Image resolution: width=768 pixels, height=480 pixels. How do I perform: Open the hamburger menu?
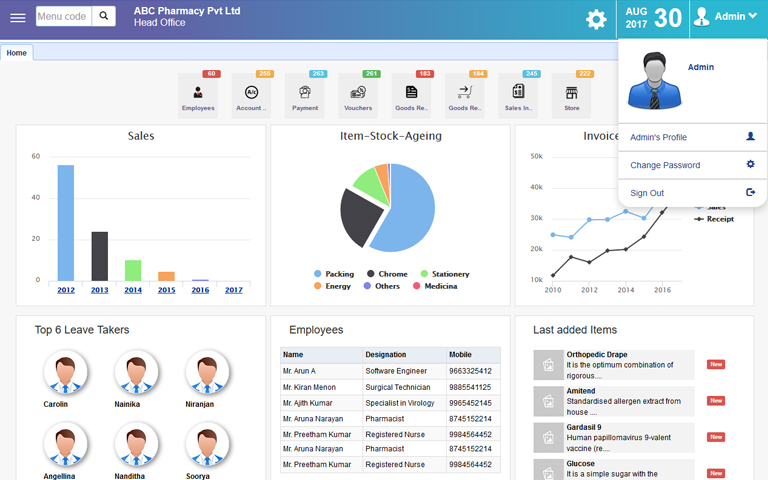coord(18,18)
